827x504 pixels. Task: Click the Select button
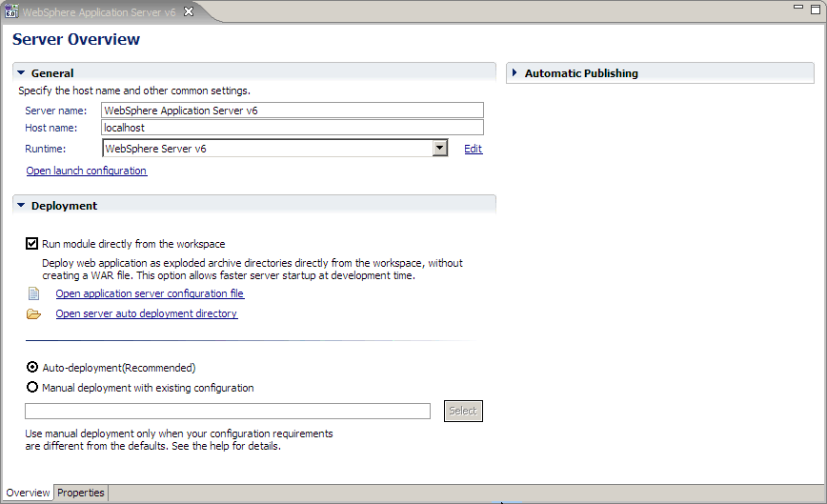463,411
